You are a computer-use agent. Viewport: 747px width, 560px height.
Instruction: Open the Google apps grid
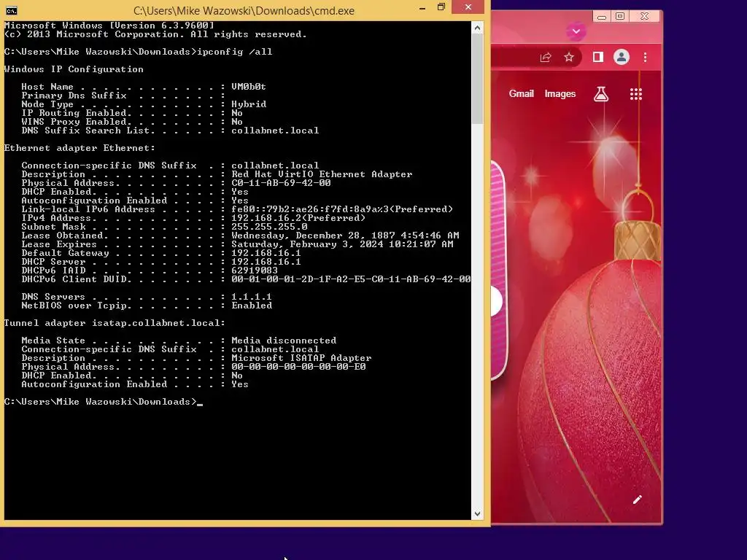pyautogui.click(x=636, y=94)
